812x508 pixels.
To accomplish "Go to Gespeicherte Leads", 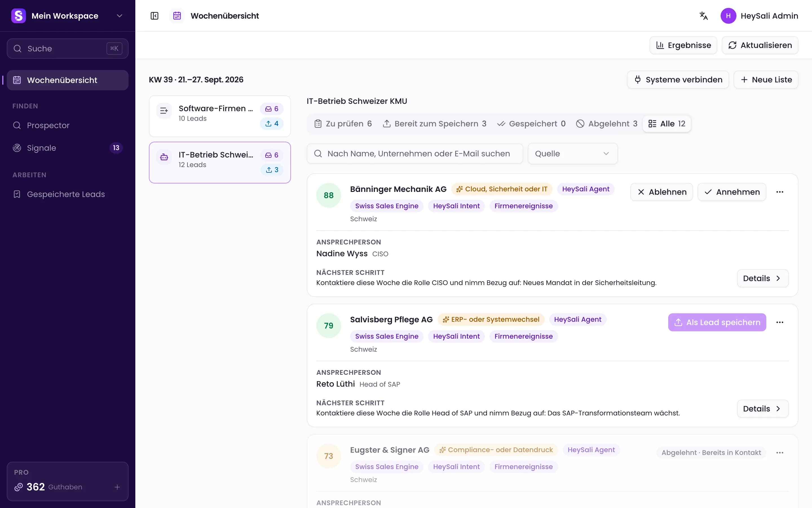I will click(67, 194).
